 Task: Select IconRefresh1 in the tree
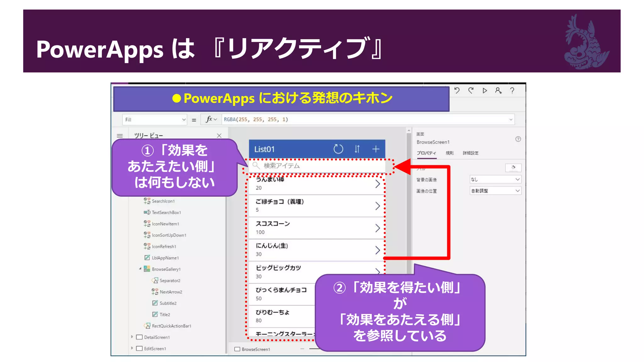pos(164,246)
